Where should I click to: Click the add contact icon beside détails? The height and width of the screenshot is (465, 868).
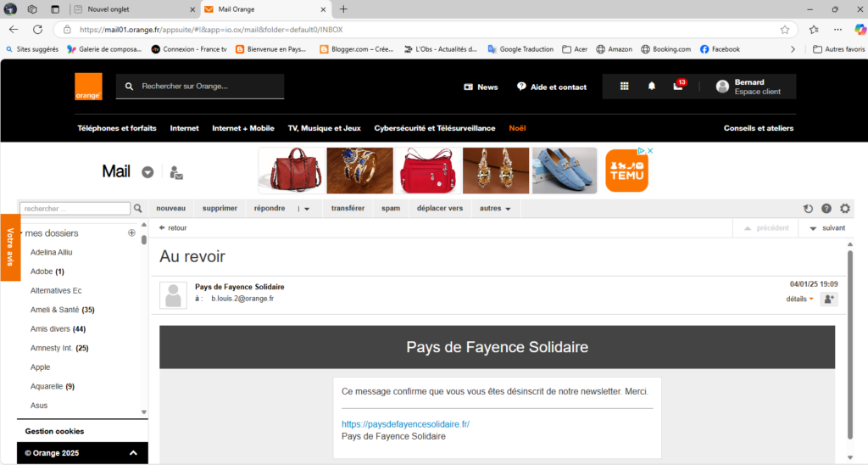829,299
